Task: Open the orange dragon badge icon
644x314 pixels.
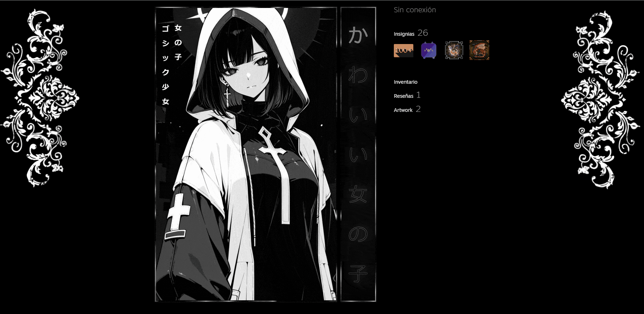Action: (479, 50)
